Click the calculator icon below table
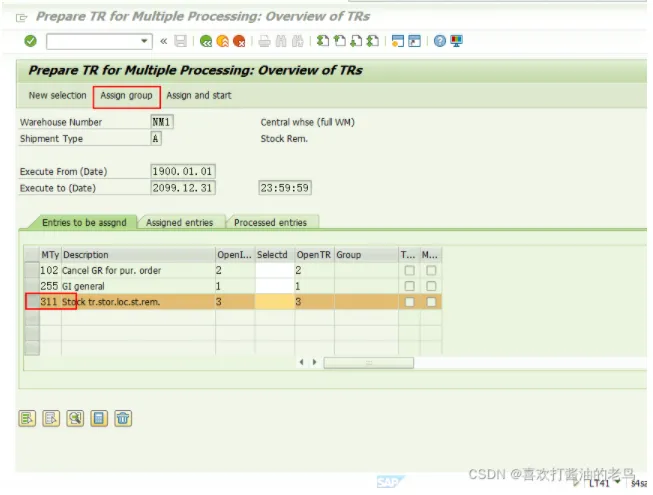Screen dimensions: 653x495 click(99, 418)
